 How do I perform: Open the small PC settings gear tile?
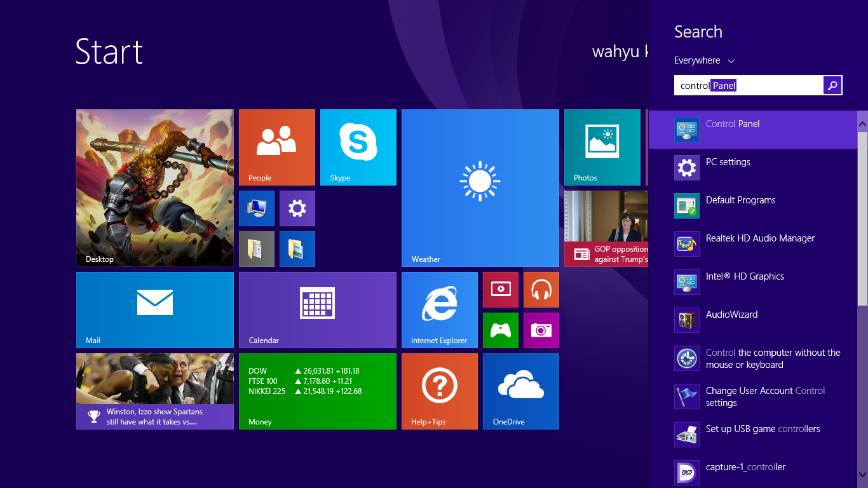(297, 208)
